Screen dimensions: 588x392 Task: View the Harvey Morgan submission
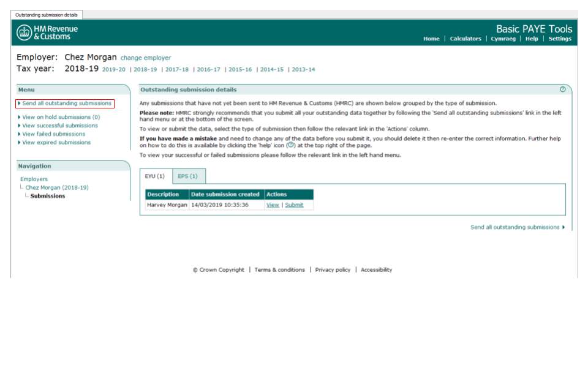[273, 205]
